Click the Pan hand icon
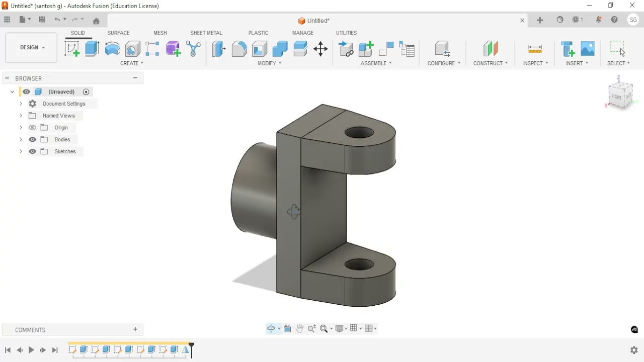This screenshot has height=362, width=644. 300,328
